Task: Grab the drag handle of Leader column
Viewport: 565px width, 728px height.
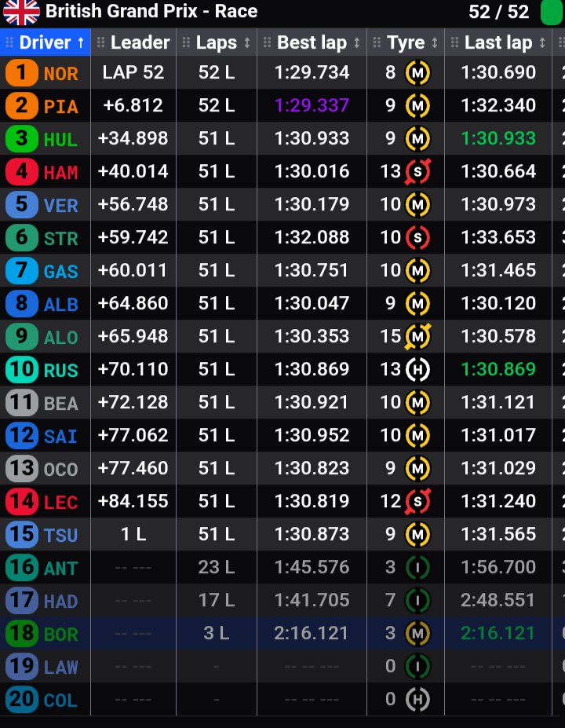Action: 100,42
